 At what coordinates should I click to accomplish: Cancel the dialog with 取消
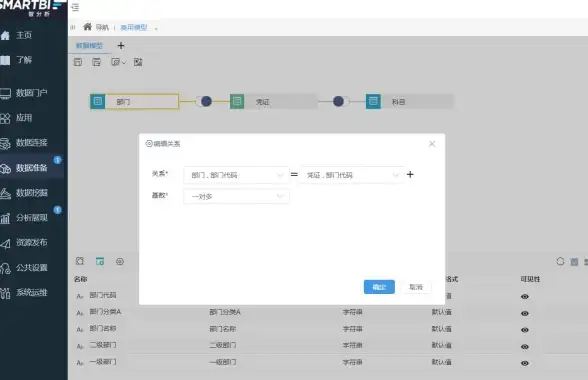[416, 287]
